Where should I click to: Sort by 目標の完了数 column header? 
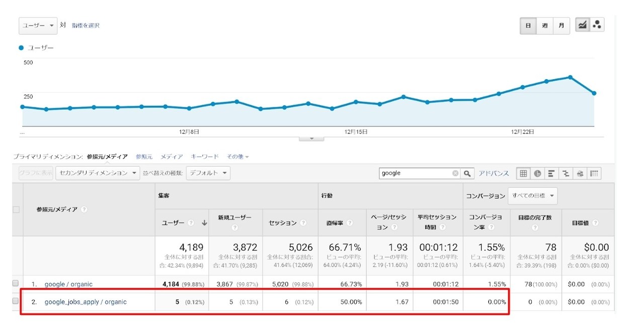(x=535, y=217)
